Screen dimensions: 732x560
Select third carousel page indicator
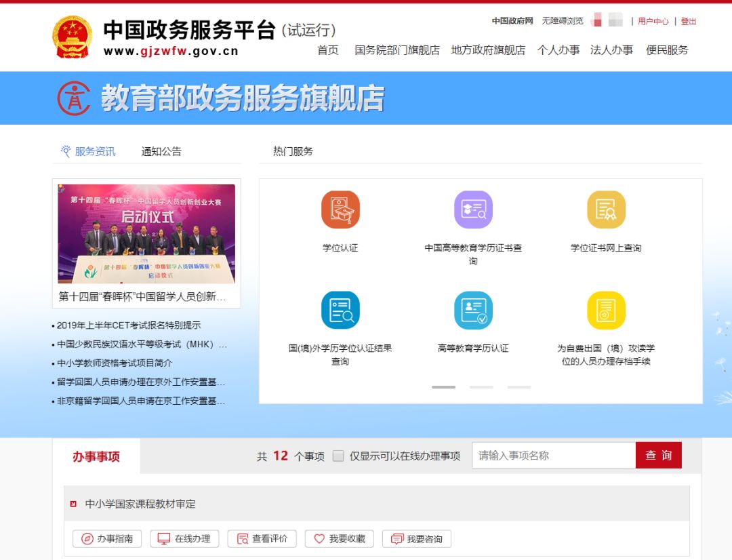519,387
